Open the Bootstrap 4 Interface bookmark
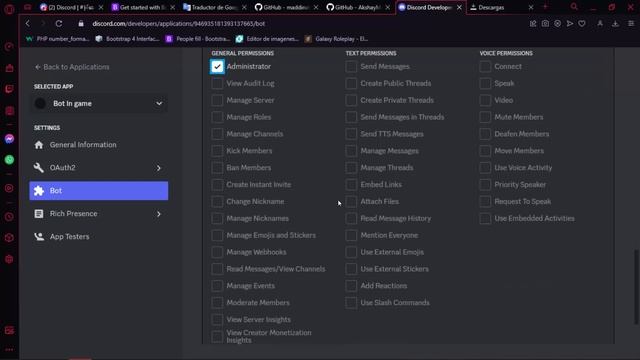The width and height of the screenshot is (640, 360). pos(127,39)
